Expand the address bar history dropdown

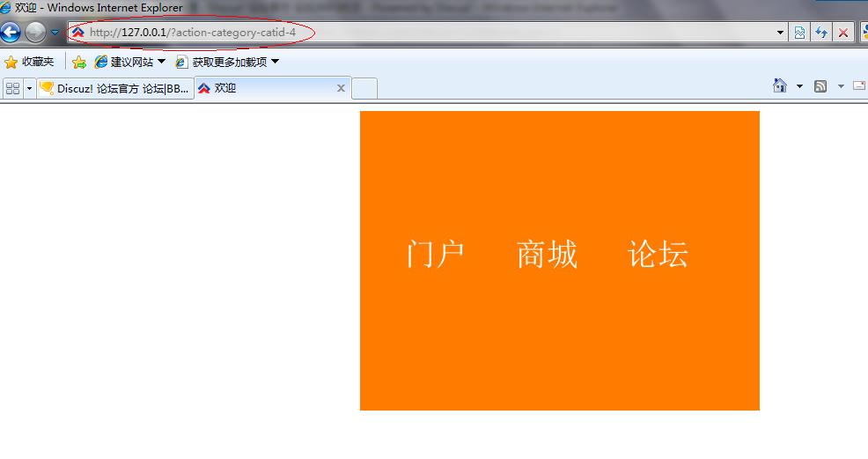(x=780, y=33)
